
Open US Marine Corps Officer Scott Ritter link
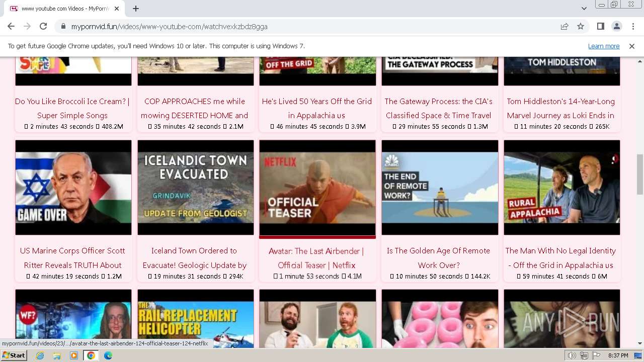tap(72, 257)
